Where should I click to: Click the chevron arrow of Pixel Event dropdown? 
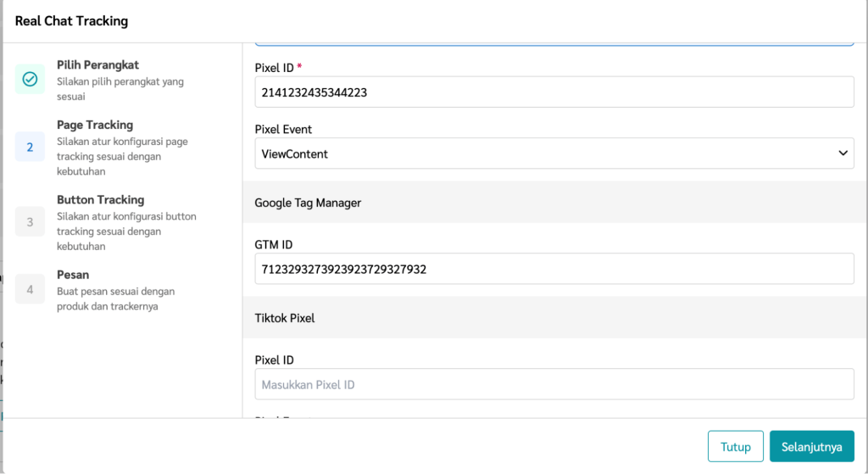pos(843,153)
